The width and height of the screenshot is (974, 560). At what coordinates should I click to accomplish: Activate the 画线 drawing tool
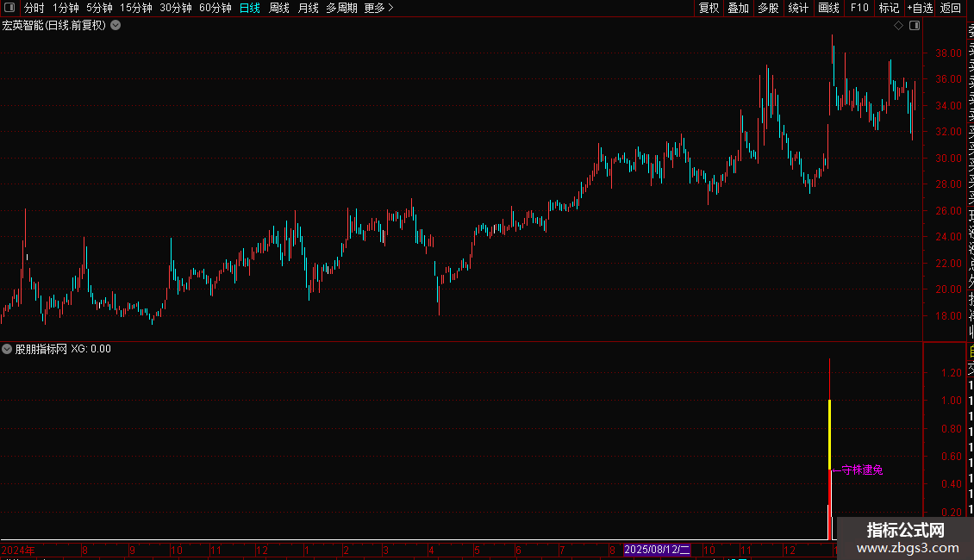[x=828, y=8]
